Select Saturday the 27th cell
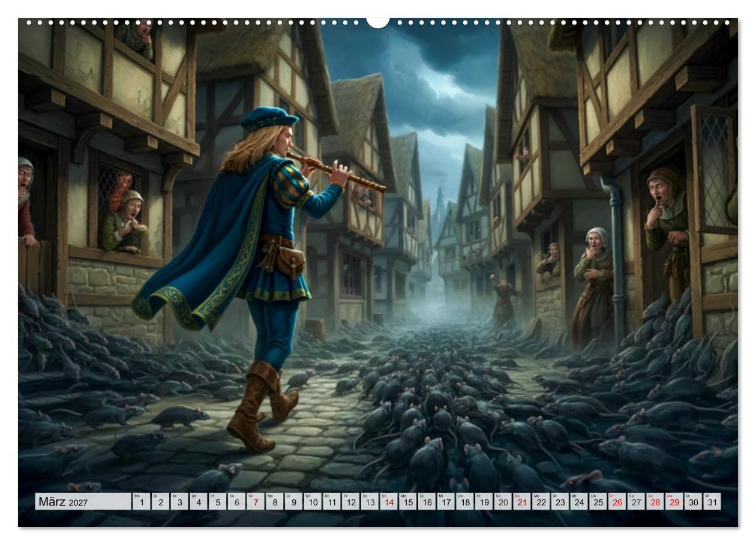 (635, 502)
